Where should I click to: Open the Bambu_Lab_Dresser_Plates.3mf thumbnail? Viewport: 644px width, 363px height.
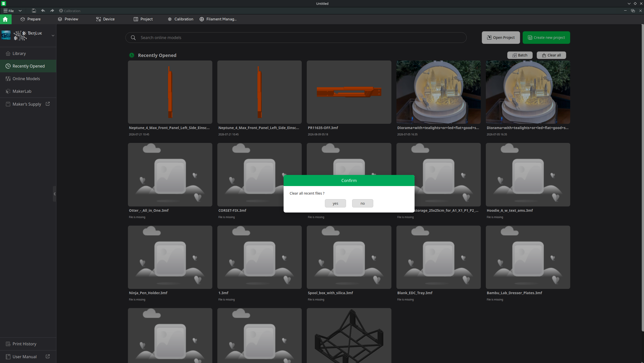point(528,257)
